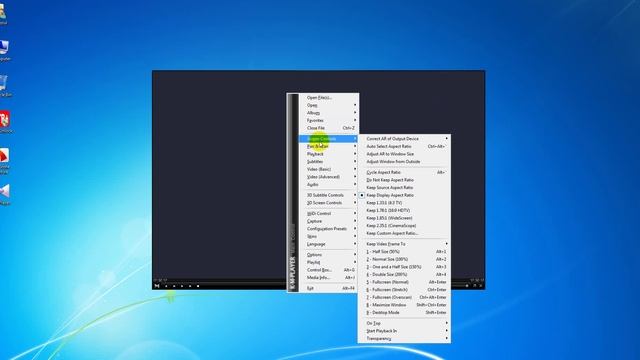Screen dimensions: 640x360
Task: Select 9 - Desktop Mode
Action: [x=404, y=313]
